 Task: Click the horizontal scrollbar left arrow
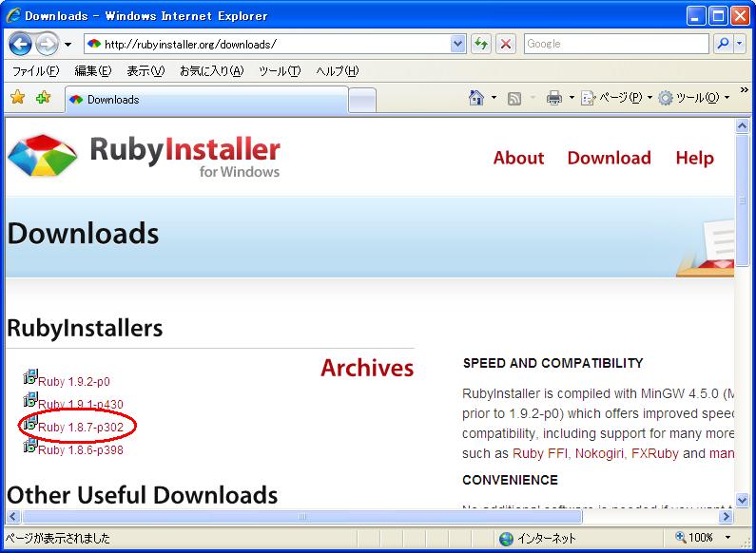click(x=13, y=517)
